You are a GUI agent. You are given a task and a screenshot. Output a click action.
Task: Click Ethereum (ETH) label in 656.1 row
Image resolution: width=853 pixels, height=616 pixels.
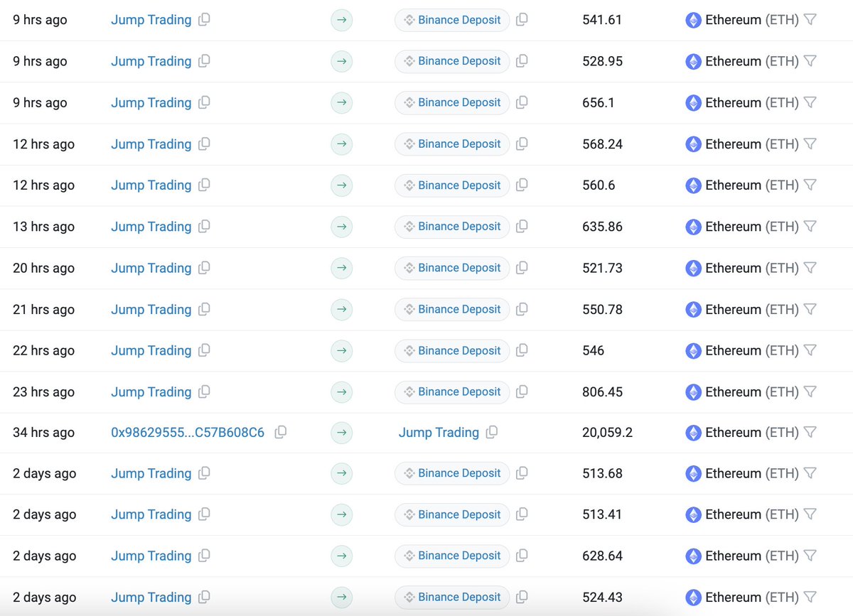(x=752, y=102)
